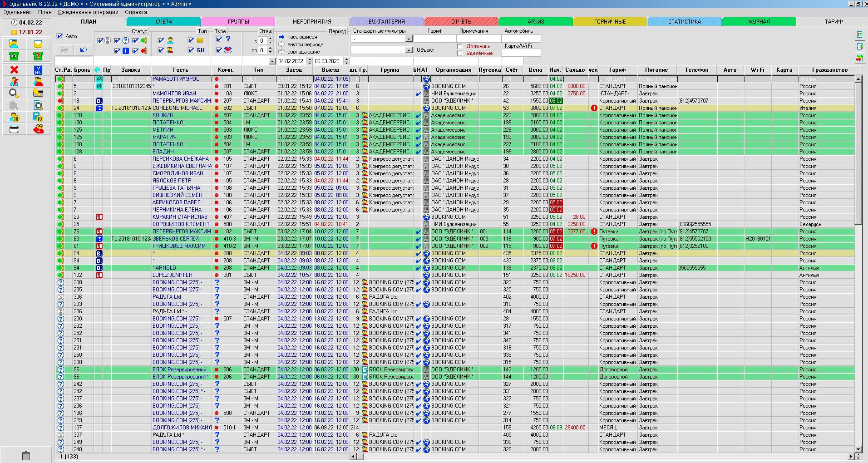Enable the Должники checkbox
Image resolution: width=868 pixels, height=463 pixels.
tap(459, 46)
